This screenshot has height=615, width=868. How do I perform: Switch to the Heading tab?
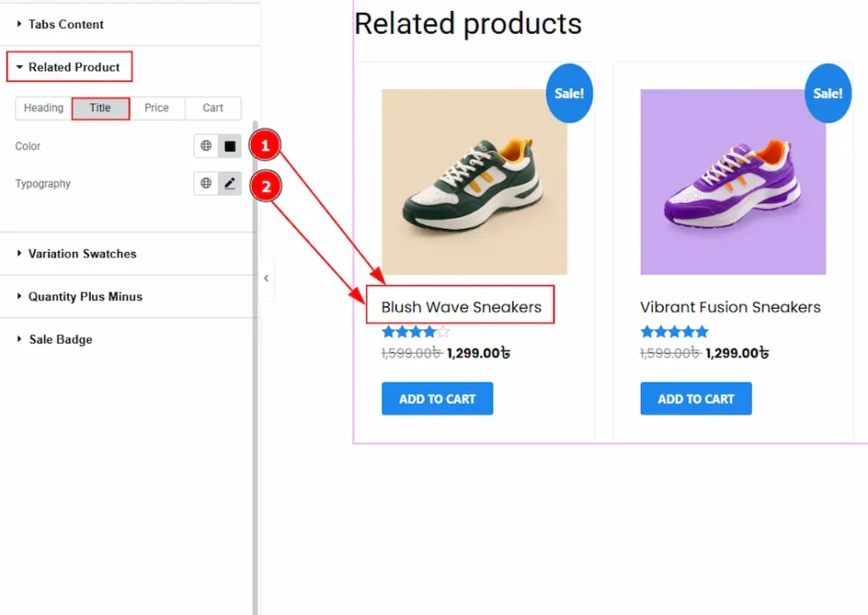tap(44, 108)
